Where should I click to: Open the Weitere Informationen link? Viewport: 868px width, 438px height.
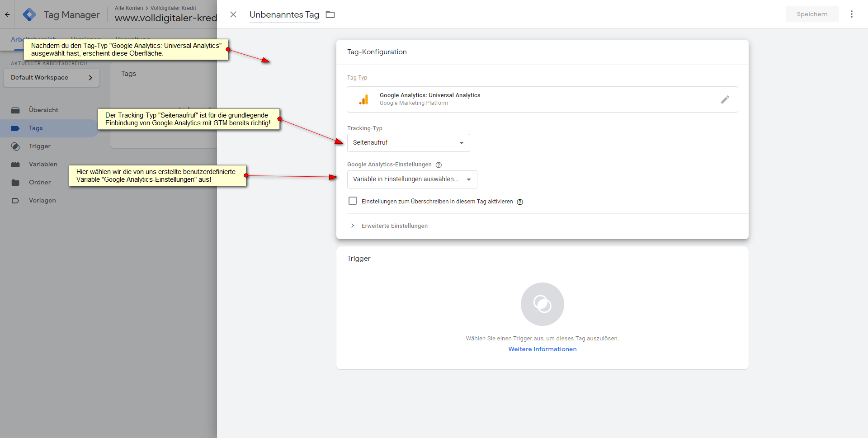[x=542, y=349]
